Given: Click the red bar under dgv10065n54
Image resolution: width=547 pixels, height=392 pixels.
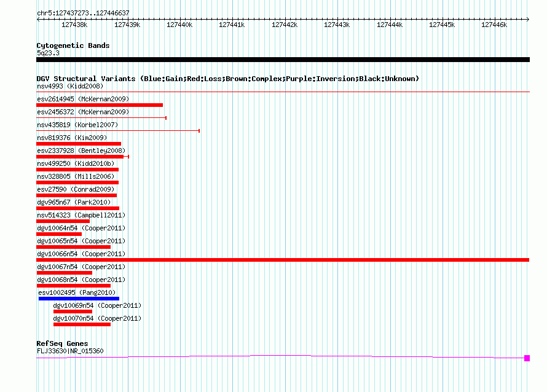Looking at the screenshot, I should (x=73, y=247).
